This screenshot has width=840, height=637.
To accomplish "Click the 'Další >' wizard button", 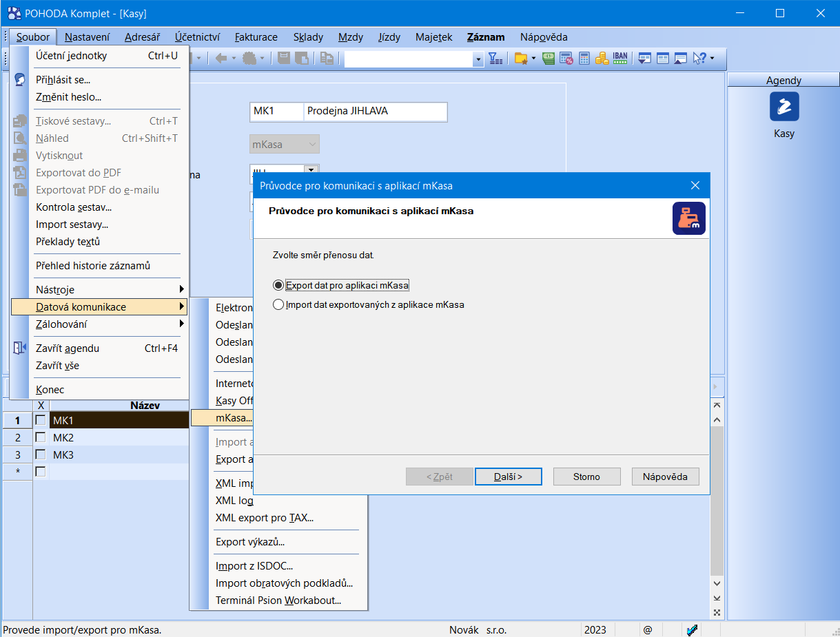I will [x=509, y=477].
